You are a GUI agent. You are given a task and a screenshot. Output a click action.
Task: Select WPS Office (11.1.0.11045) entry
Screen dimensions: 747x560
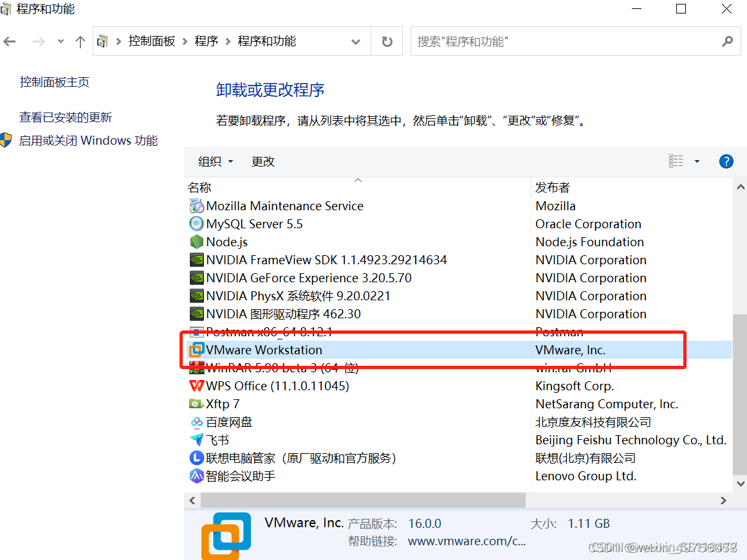[x=277, y=386]
